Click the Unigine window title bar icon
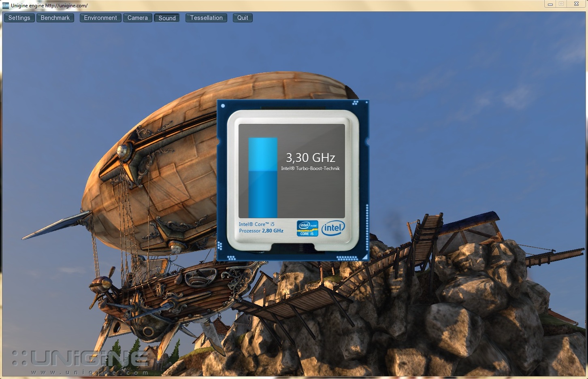588x379 pixels. click(x=6, y=5)
